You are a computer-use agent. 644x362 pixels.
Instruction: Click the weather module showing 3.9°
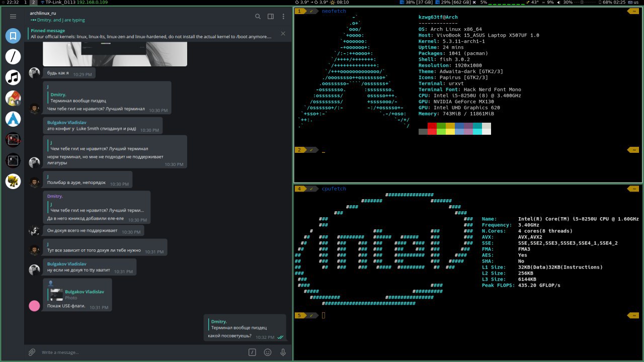(322, 3)
